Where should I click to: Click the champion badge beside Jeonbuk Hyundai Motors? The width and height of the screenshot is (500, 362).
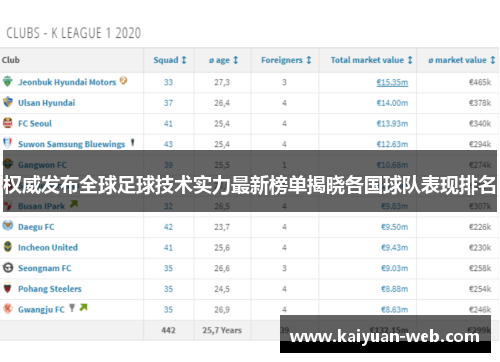click(123, 80)
